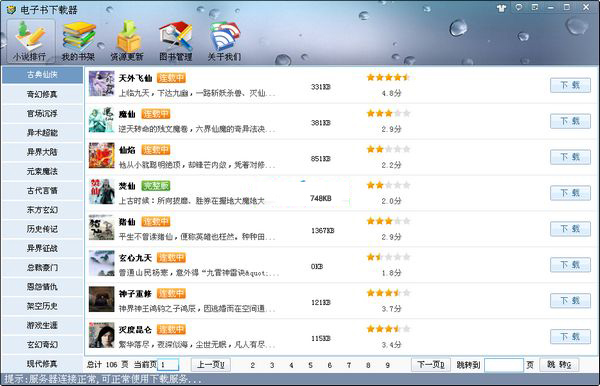The width and height of the screenshot is (600, 386).
Task: Switch to the 玄幻奇幻 category
Action: 42,344
